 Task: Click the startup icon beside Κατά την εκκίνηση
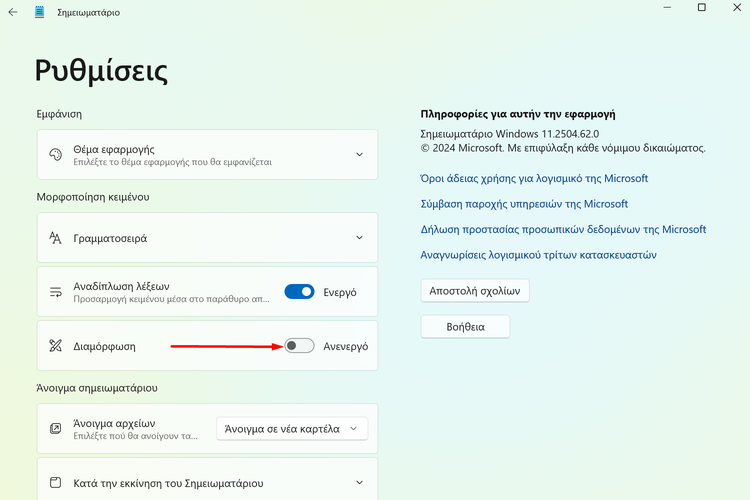coord(55,482)
